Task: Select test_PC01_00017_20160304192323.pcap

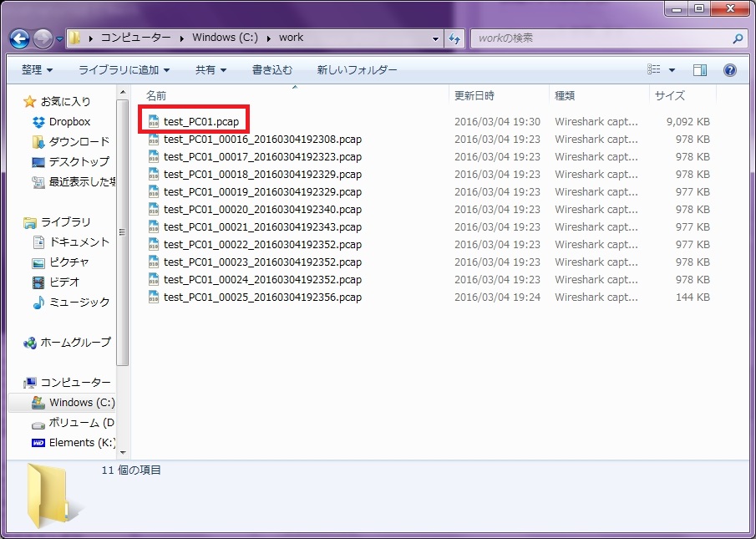Action: pyautogui.click(x=263, y=157)
